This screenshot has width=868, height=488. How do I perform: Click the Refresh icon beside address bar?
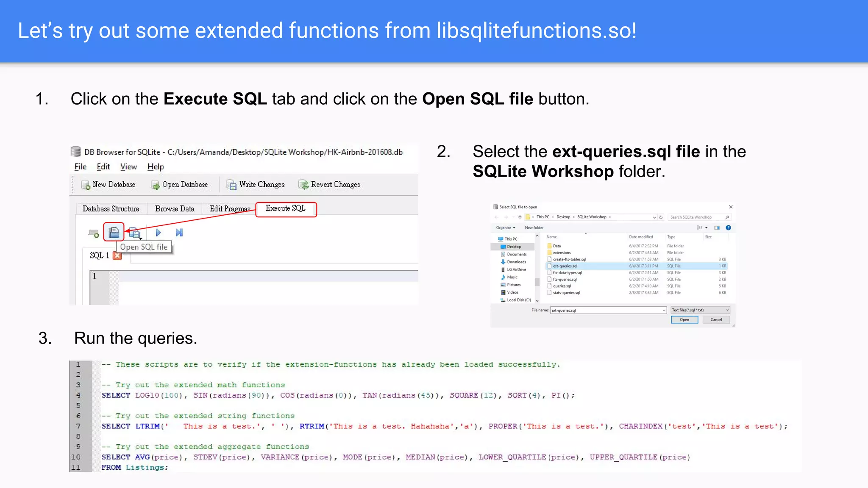661,217
